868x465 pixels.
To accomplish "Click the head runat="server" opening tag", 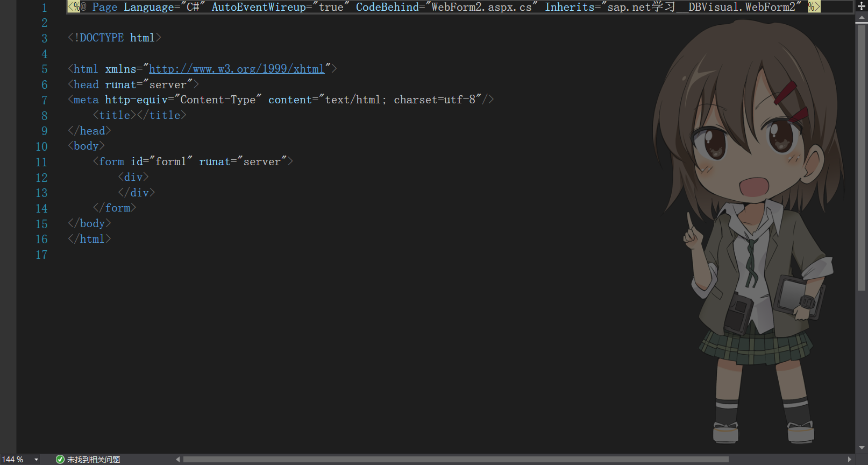I will pyautogui.click(x=133, y=84).
